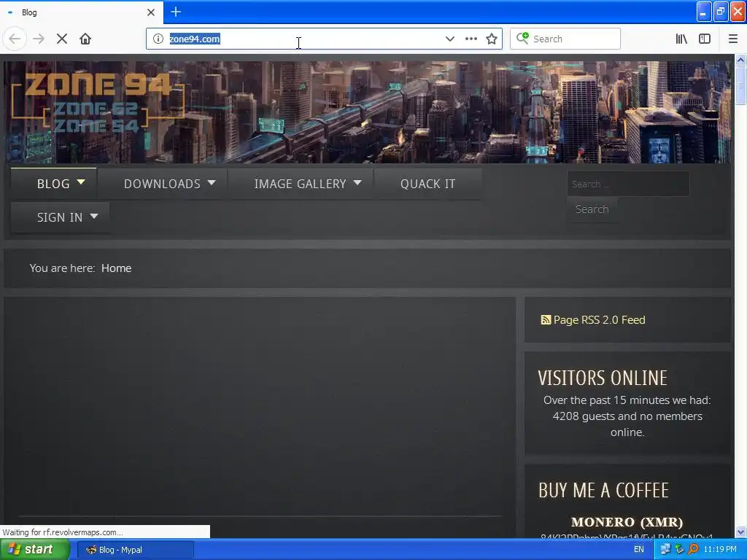The image size is (747, 560).
Task: Bookmark this page with star icon
Action: [492, 39]
